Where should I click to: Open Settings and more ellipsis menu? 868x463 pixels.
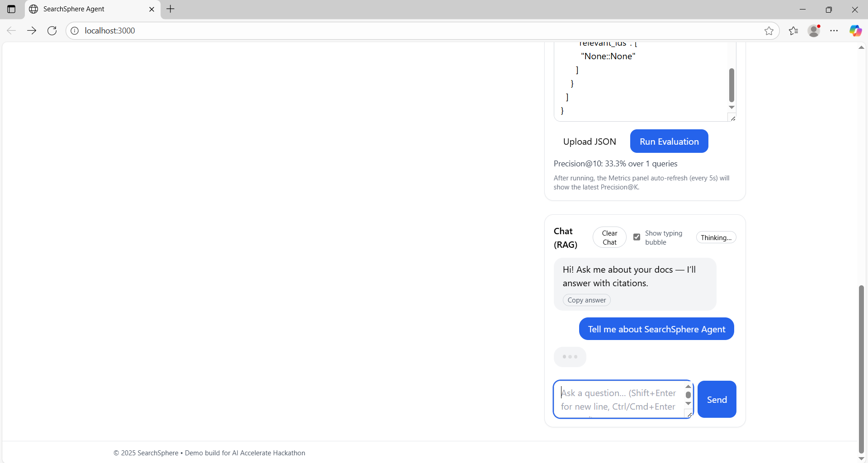tap(834, 31)
